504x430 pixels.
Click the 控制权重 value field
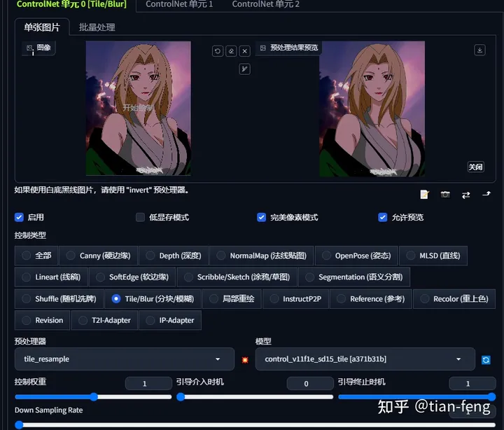click(x=148, y=383)
